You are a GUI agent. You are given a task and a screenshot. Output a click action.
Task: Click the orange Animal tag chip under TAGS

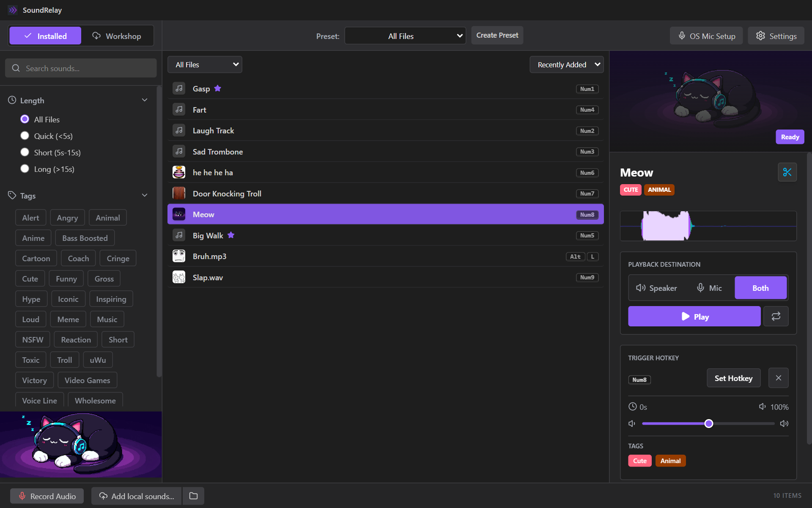point(670,461)
